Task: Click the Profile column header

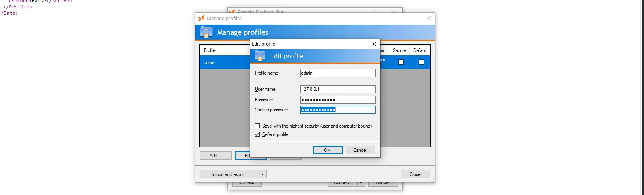Action: pos(225,50)
